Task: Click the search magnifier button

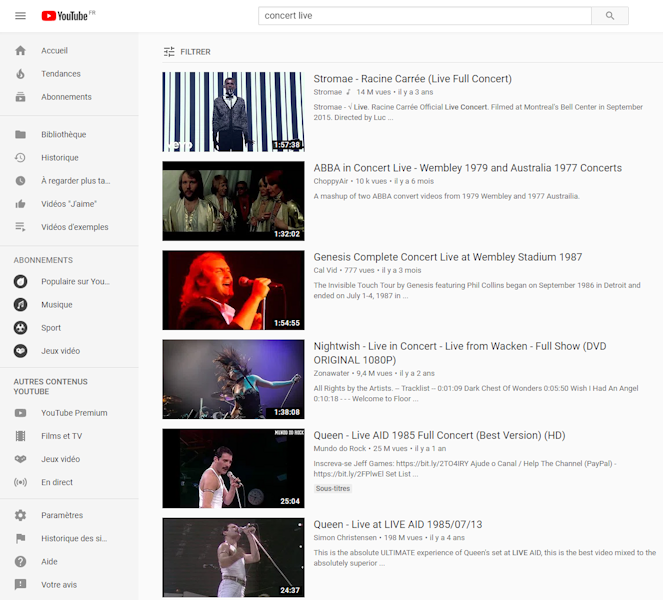Action: (x=610, y=16)
